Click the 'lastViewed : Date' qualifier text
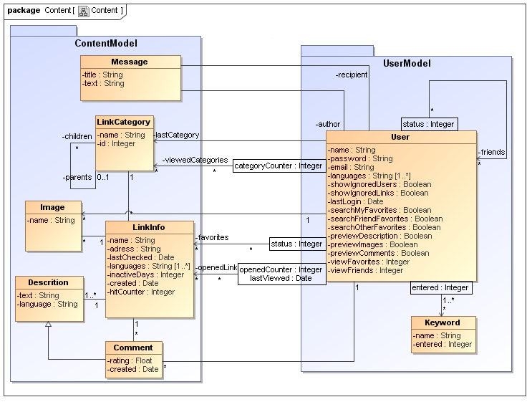Screen dimensions: 532x402 click(x=281, y=279)
